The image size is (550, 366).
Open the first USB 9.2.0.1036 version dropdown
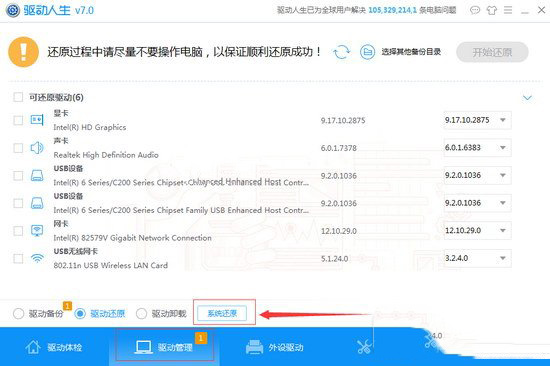pos(477,175)
